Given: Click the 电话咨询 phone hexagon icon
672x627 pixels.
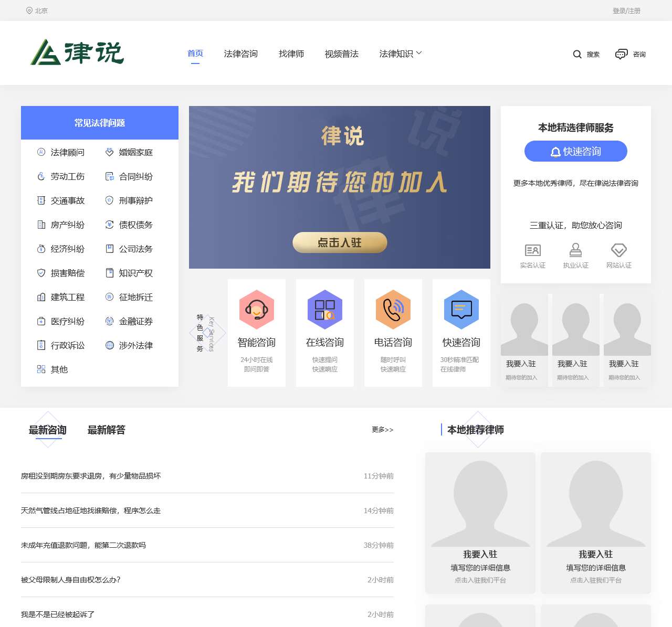Looking at the screenshot, I should tap(393, 310).
